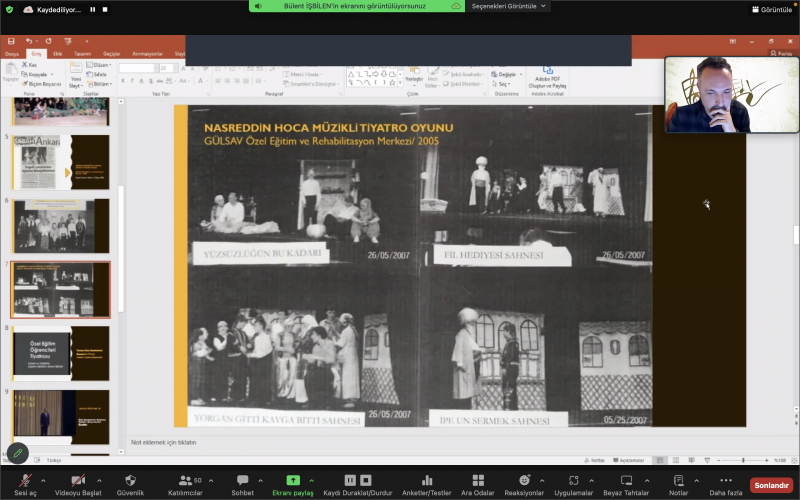Screen dimensions: 800x500
Task: Expand share options arrow beside Ekranı paylaş
Action: pyautogui.click(x=311, y=481)
